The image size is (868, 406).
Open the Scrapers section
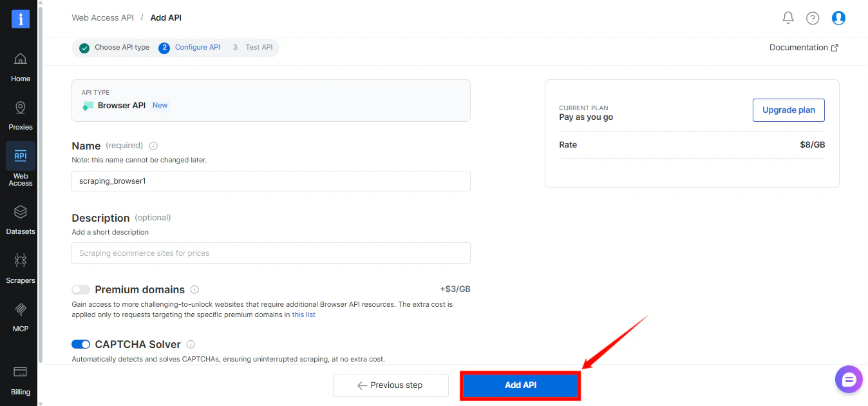click(20, 269)
